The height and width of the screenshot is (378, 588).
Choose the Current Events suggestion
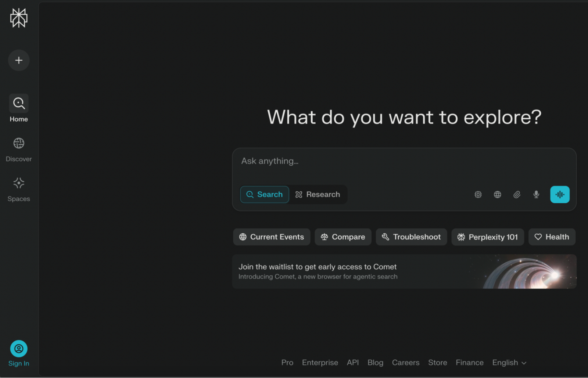pos(272,237)
